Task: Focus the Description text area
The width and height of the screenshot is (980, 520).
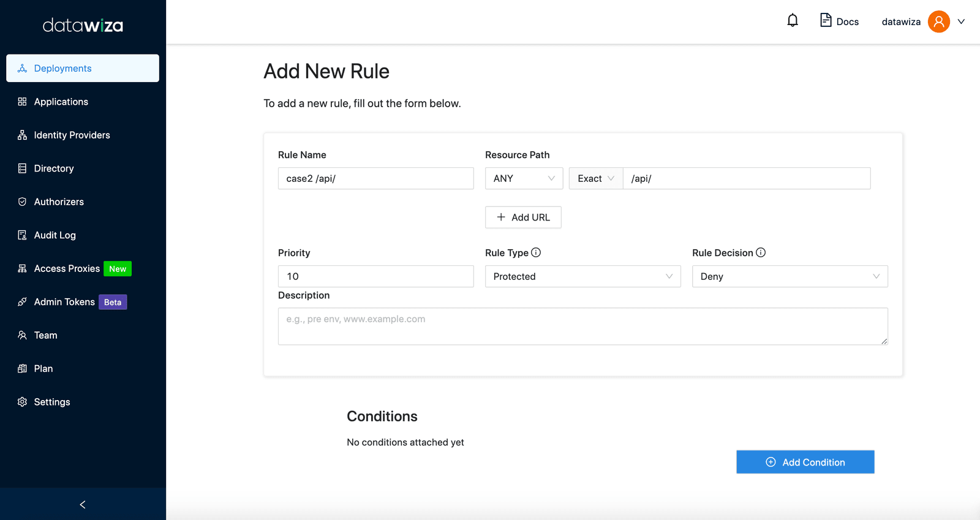Action: (x=582, y=326)
